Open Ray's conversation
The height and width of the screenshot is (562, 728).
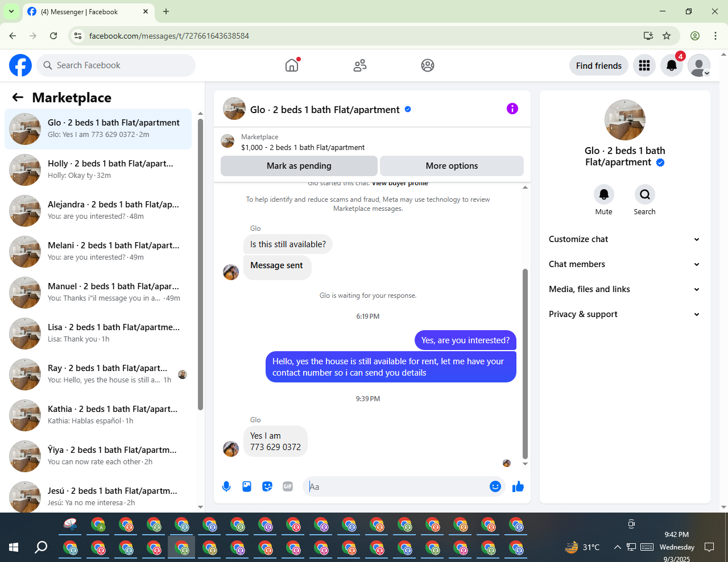pos(98,374)
